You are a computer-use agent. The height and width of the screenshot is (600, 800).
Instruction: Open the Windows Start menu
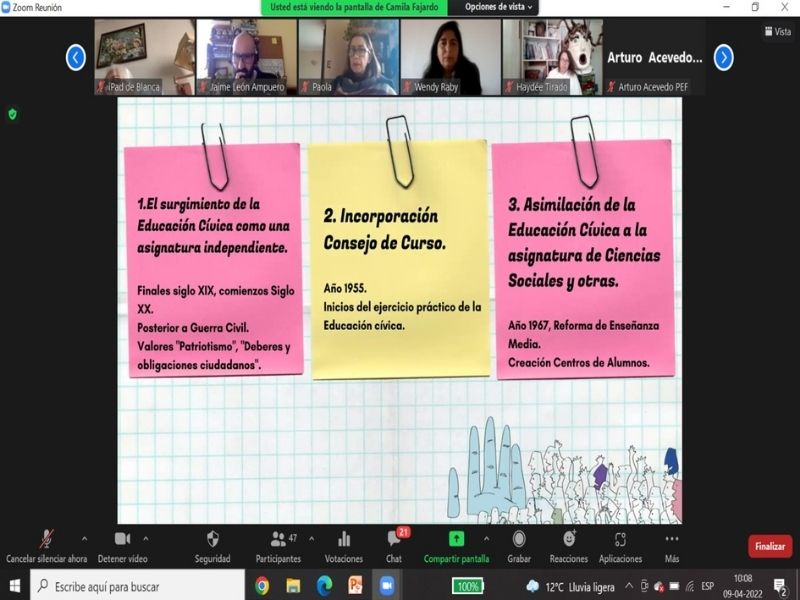tap(14, 586)
